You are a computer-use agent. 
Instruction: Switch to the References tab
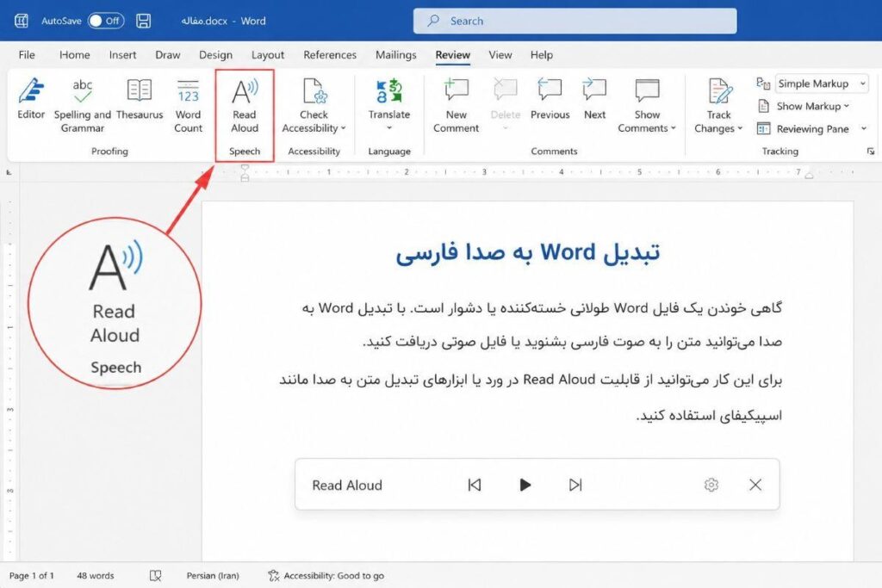[330, 54]
